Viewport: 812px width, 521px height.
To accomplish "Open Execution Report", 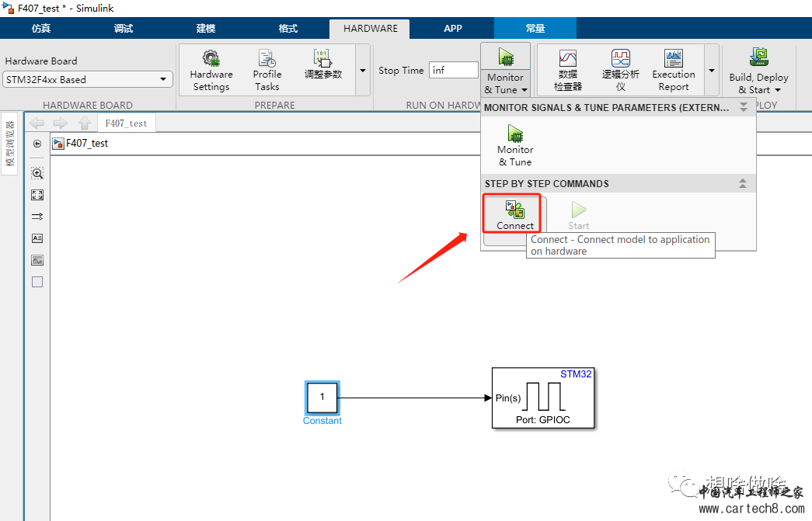I will [673, 71].
